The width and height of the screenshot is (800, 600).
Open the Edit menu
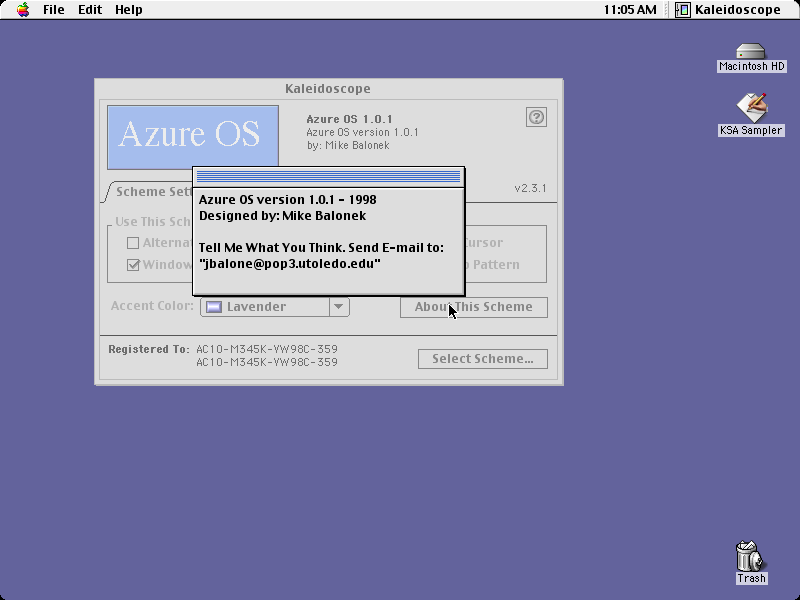pyautogui.click(x=90, y=10)
